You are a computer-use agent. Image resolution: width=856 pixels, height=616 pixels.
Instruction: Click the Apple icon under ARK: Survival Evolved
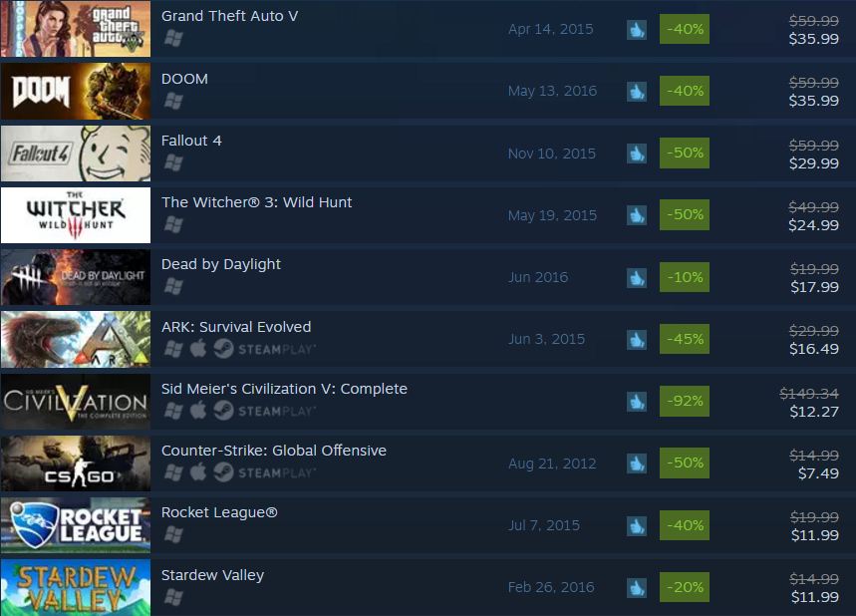click(x=198, y=349)
